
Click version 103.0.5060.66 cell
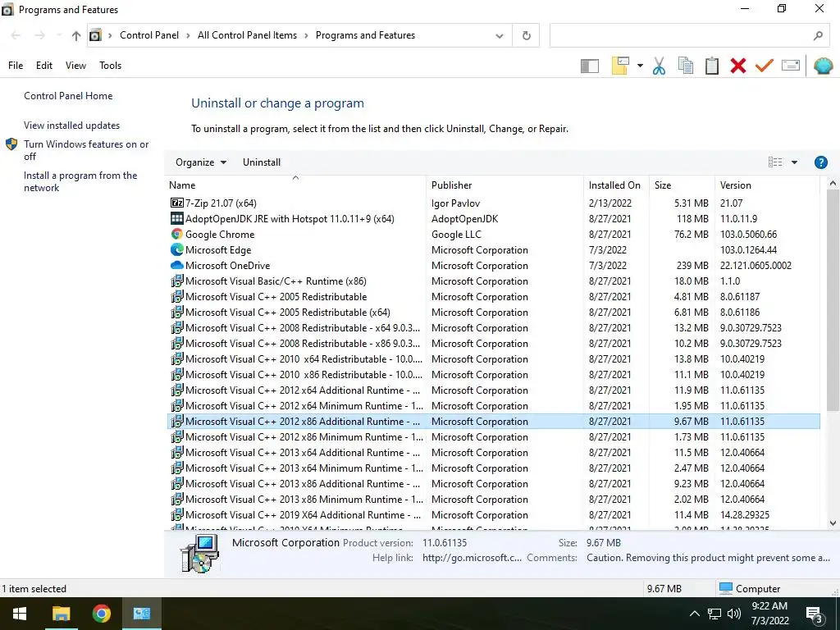(x=748, y=235)
